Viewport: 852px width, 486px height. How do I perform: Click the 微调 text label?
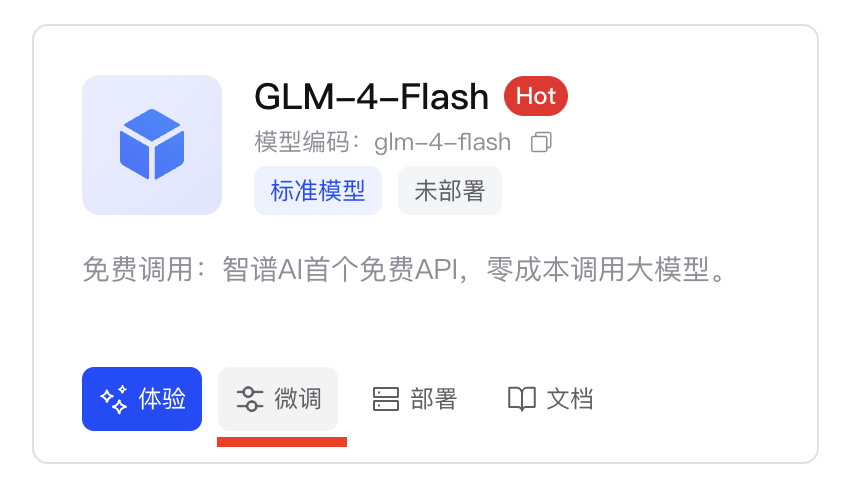click(298, 399)
